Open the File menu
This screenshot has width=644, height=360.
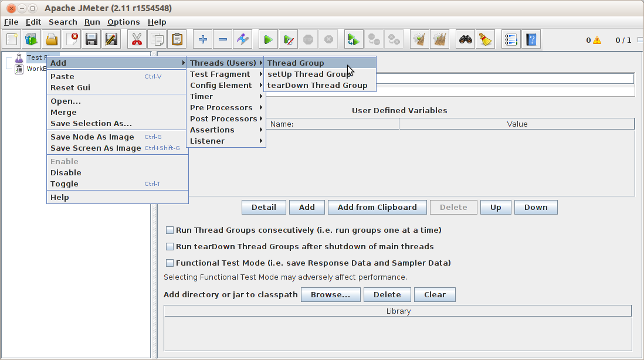(x=11, y=22)
